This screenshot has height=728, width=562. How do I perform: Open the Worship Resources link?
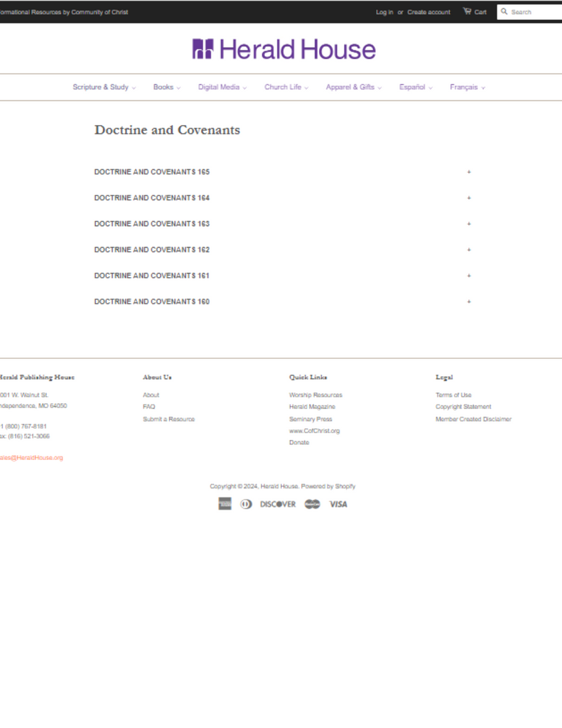click(x=315, y=395)
